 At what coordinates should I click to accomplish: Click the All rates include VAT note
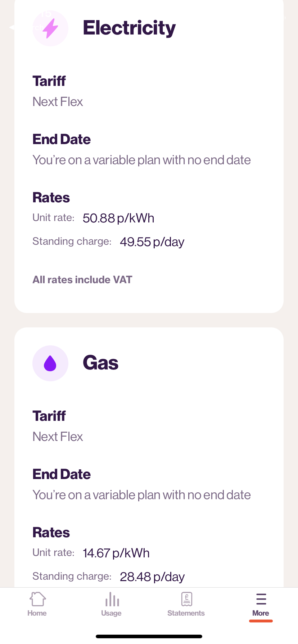[x=82, y=280]
